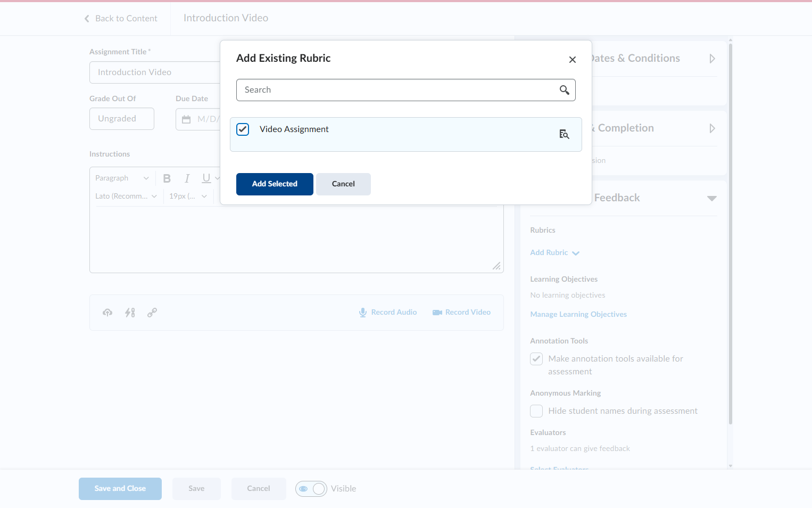Screen dimensions: 812x508
Task: Open the Due Date calendar picker
Action: [x=186, y=119]
